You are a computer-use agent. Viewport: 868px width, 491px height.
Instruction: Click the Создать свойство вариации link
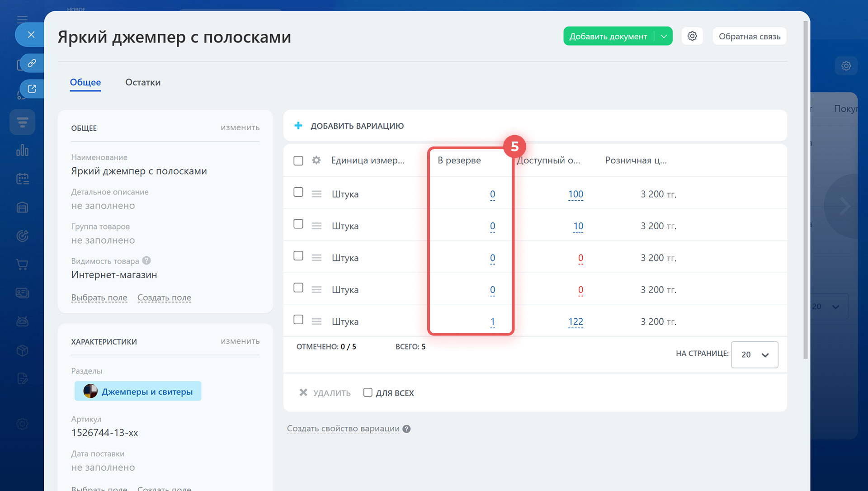pos(343,429)
